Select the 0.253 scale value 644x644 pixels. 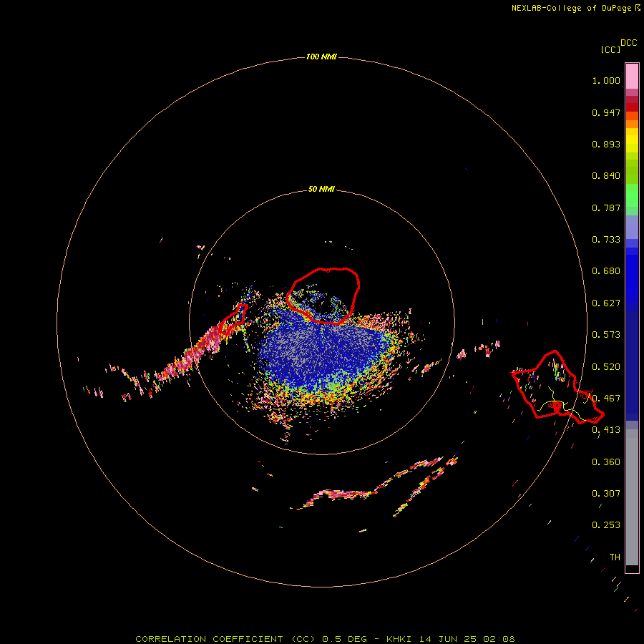606,525
